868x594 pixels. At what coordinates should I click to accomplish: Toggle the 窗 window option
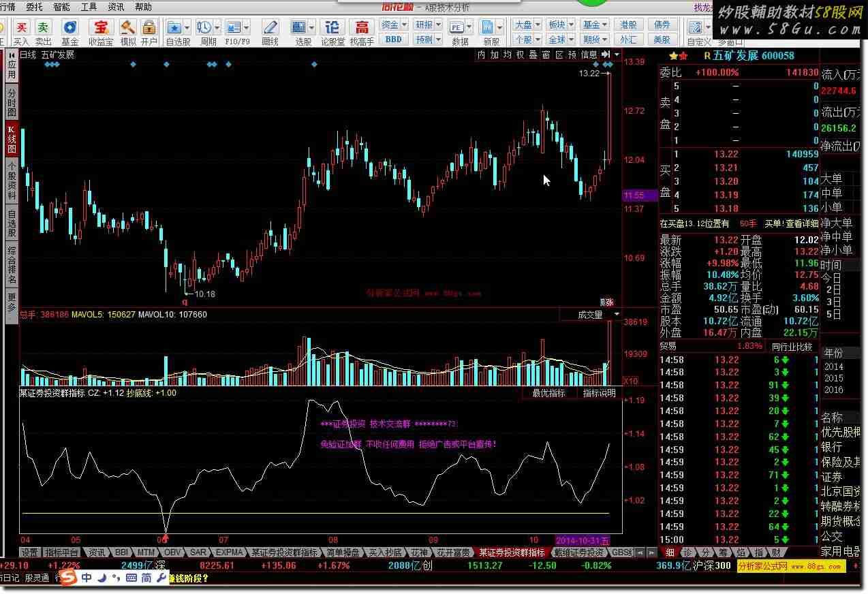tap(546, 54)
